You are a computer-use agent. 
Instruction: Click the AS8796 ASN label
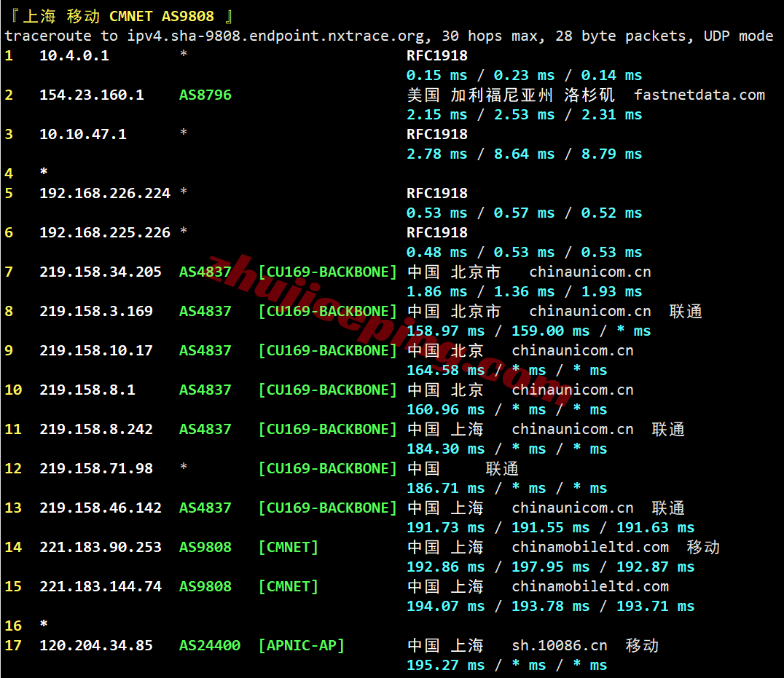[205, 95]
